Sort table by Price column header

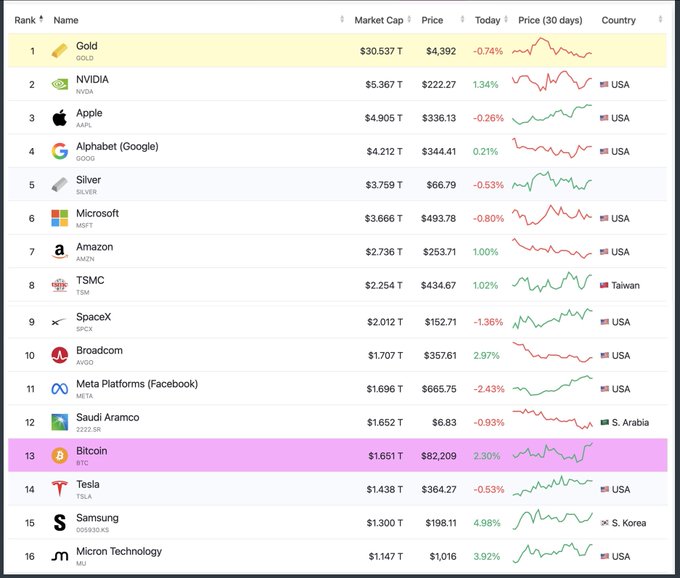(x=432, y=20)
